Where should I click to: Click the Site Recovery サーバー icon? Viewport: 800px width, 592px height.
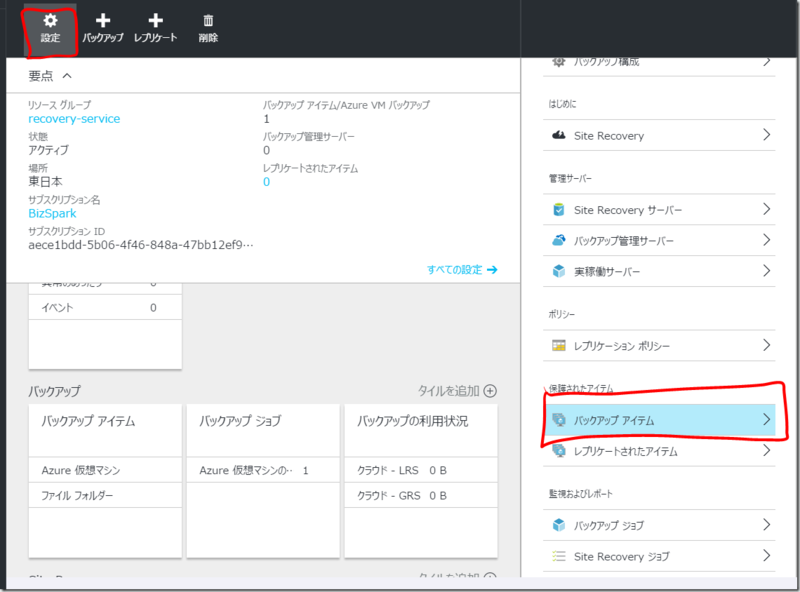tap(559, 210)
